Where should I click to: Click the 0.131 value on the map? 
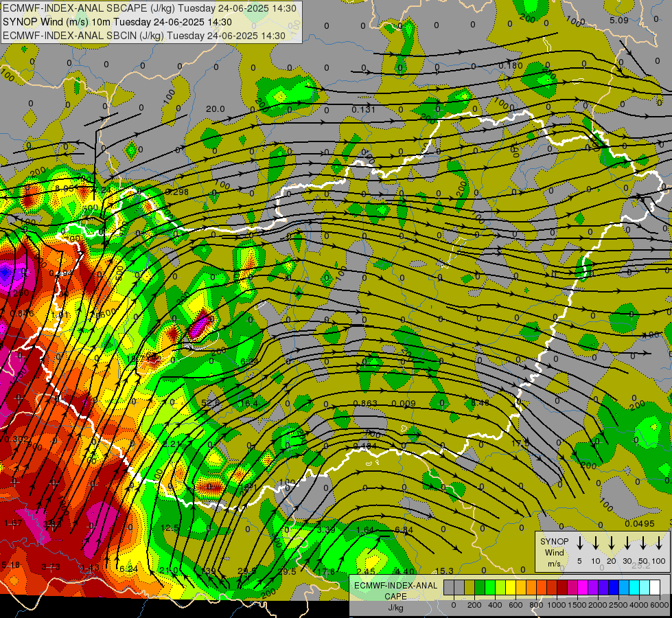click(363, 109)
